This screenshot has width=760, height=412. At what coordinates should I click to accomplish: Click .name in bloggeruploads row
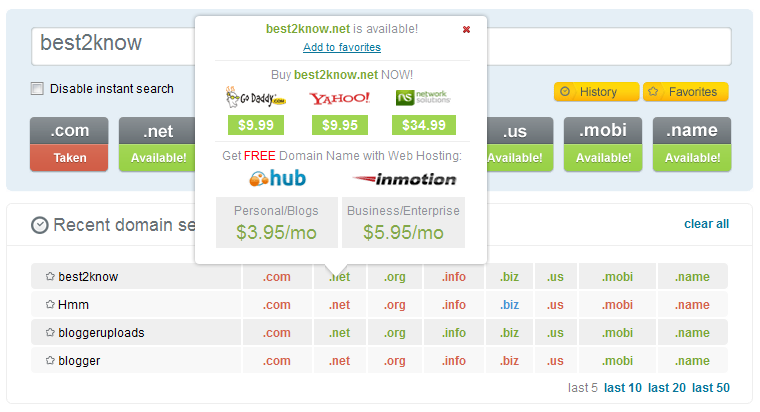pos(692,333)
